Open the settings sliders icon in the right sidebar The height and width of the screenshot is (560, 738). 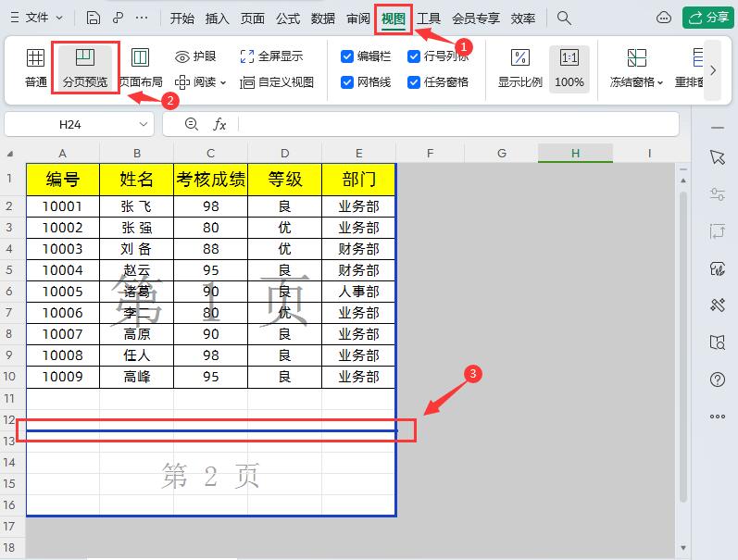[x=718, y=193]
